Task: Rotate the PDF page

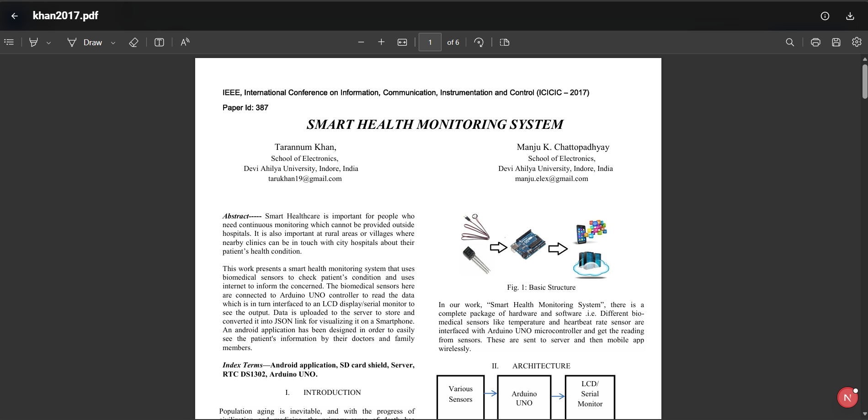Action: coord(479,42)
